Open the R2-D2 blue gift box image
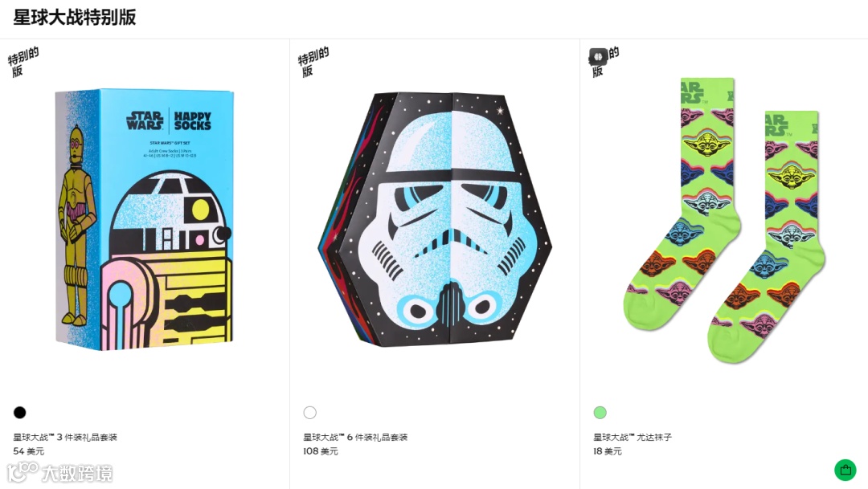The height and width of the screenshot is (489, 868). click(x=145, y=219)
